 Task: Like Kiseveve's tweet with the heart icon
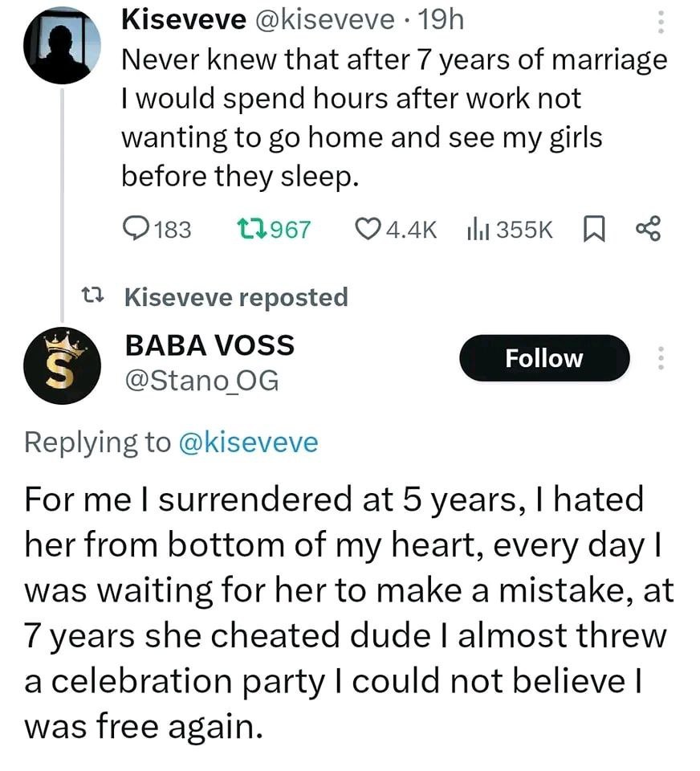coord(368,230)
